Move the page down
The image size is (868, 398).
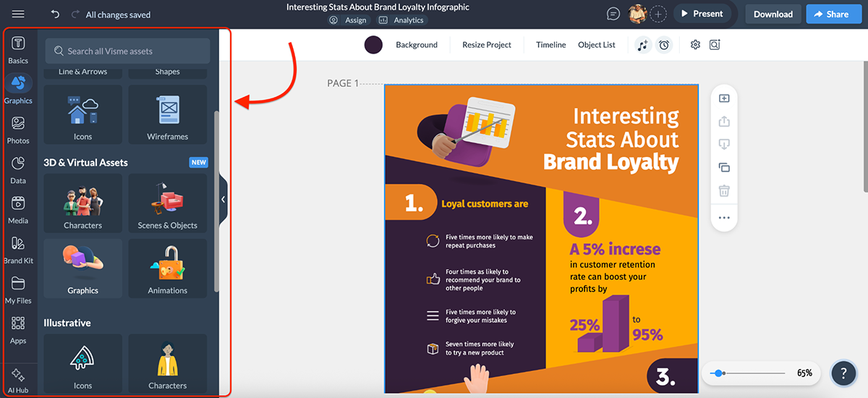[x=724, y=145]
